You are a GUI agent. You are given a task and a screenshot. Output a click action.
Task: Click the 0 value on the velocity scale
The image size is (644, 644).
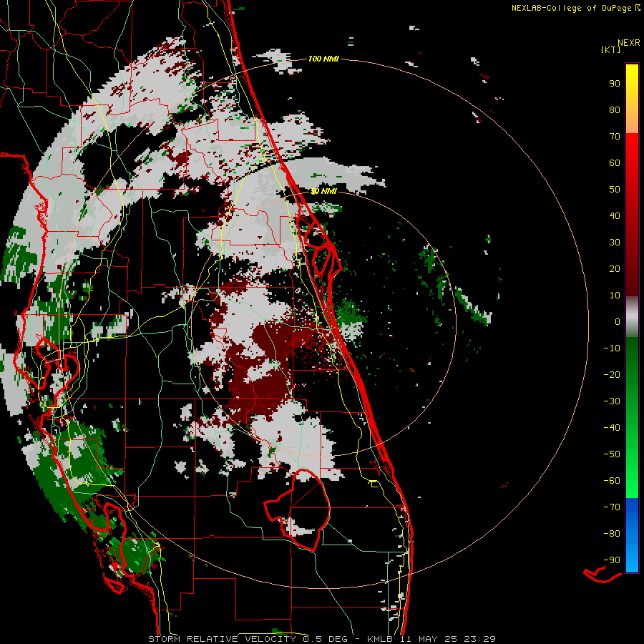coord(618,321)
